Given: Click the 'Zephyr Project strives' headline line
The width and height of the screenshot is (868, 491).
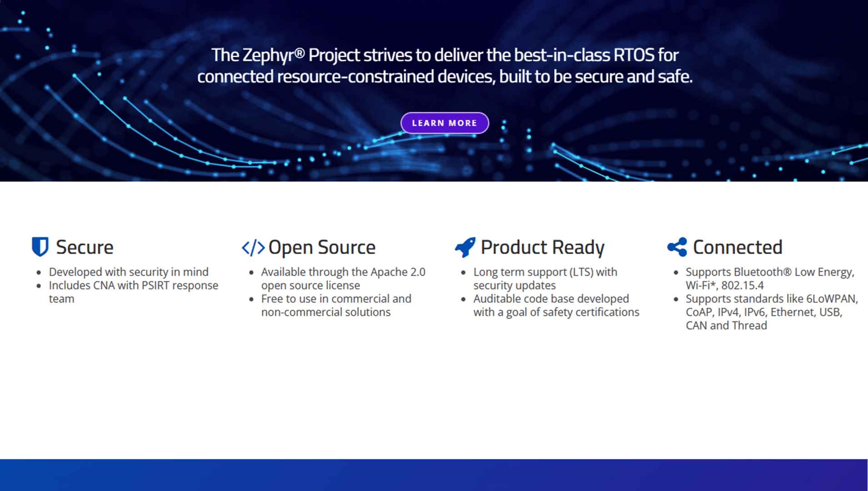Looking at the screenshot, I should tap(444, 55).
